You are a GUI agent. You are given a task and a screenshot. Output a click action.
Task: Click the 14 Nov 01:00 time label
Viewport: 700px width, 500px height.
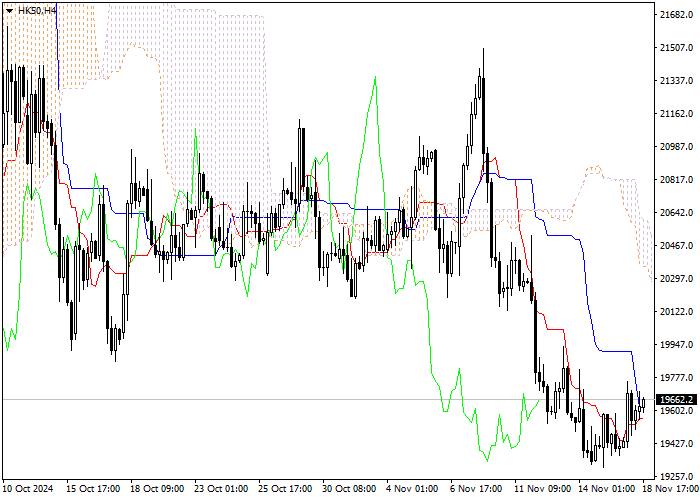606,489
